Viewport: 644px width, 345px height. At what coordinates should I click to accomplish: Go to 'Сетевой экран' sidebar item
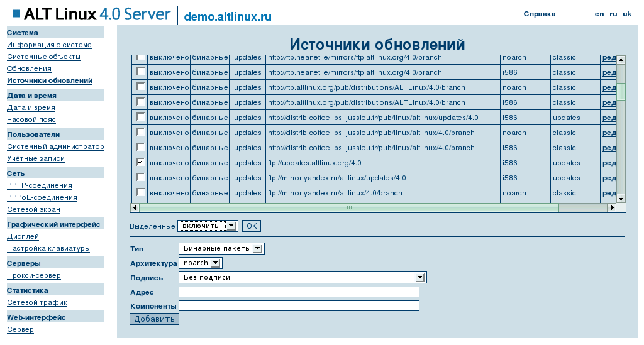coord(33,209)
